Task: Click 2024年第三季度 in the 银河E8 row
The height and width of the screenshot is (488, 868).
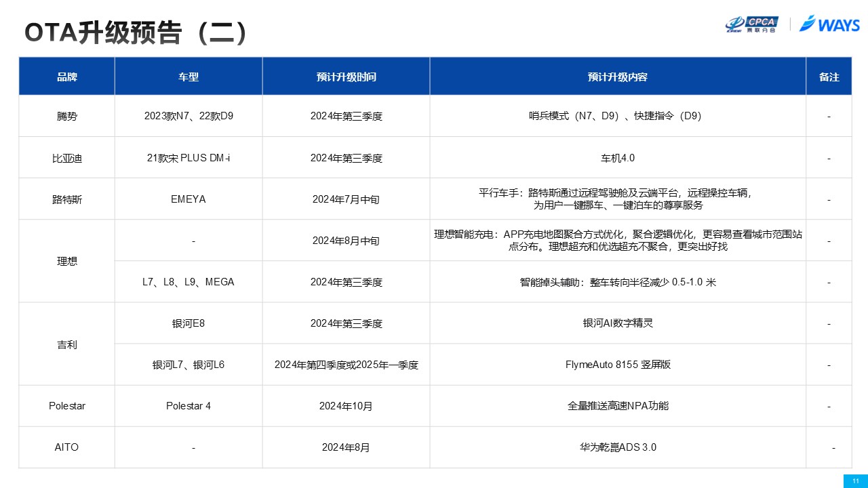Action: coord(346,323)
